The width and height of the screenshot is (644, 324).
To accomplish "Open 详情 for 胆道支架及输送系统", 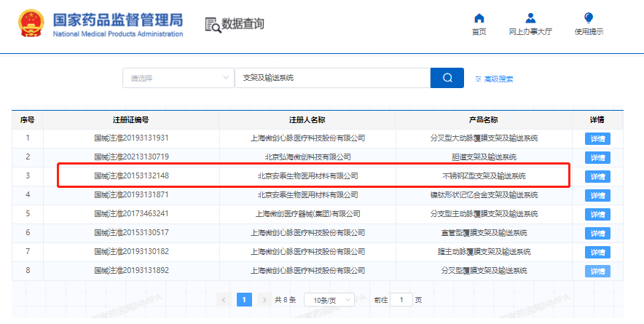I will point(597,158).
